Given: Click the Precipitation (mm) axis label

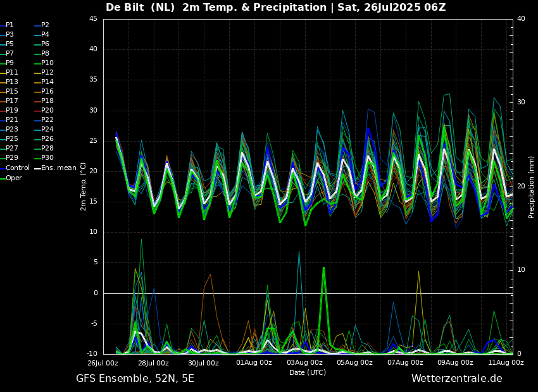Looking at the screenshot, I should tap(531, 187).
